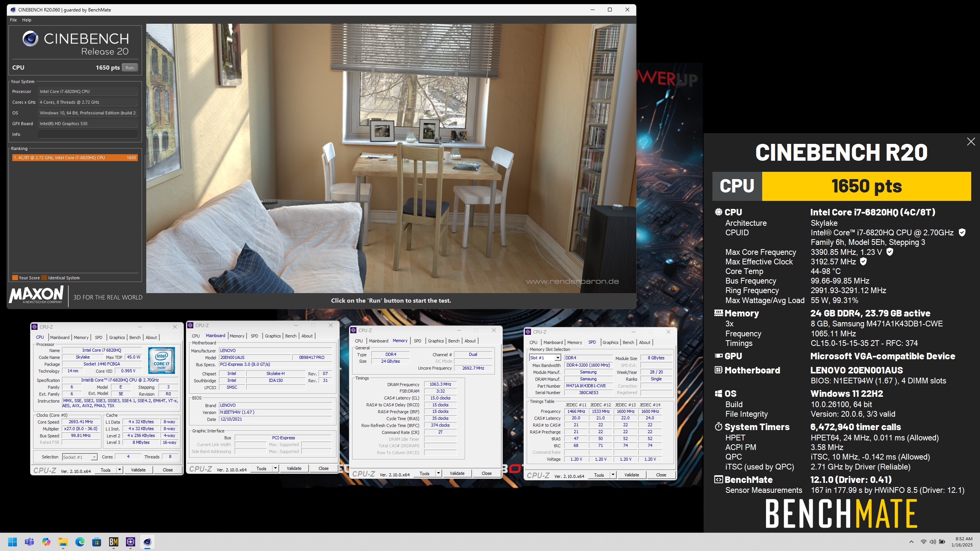Click the CPU chip icon in BenchMate panel
This screenshot has width=980, height=551.
(719, 212)
